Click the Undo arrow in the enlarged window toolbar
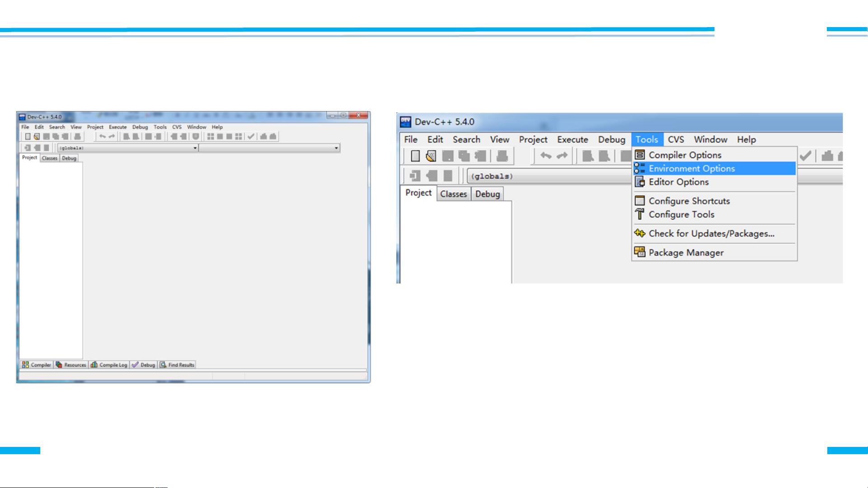The width and height of the screenshot is (868, 488). pos(546,156)
